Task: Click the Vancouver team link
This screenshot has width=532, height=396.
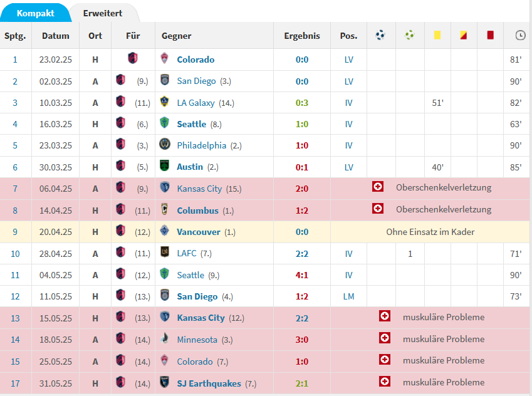Action: tap(199, 232)
